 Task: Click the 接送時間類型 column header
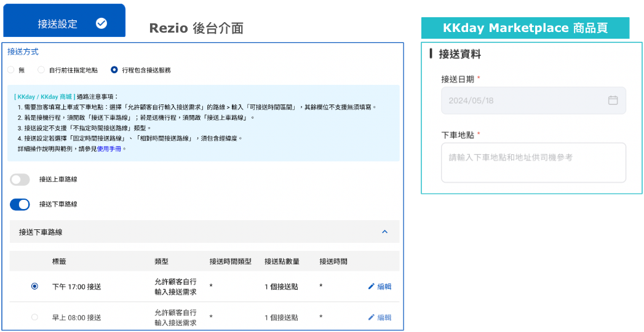(231, 261)
